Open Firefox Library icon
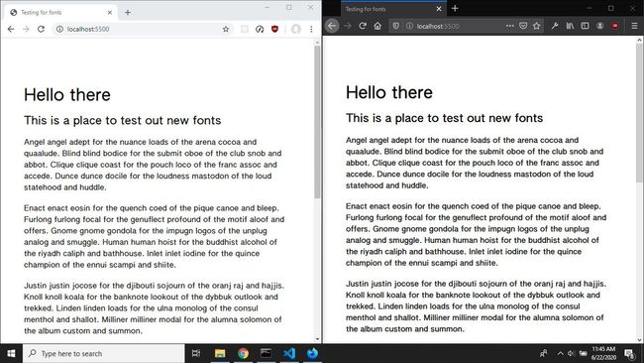Viewport: 644px width, 363px height. pos(570,26)
